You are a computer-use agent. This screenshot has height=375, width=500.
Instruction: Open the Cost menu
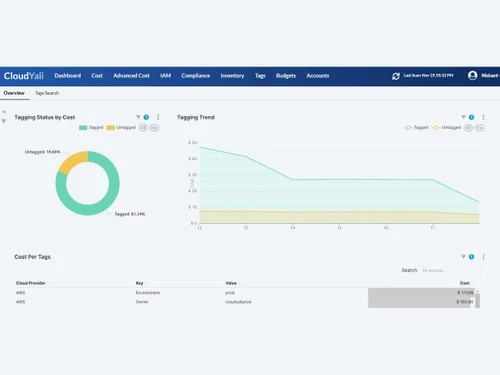(x=97, y=76)
